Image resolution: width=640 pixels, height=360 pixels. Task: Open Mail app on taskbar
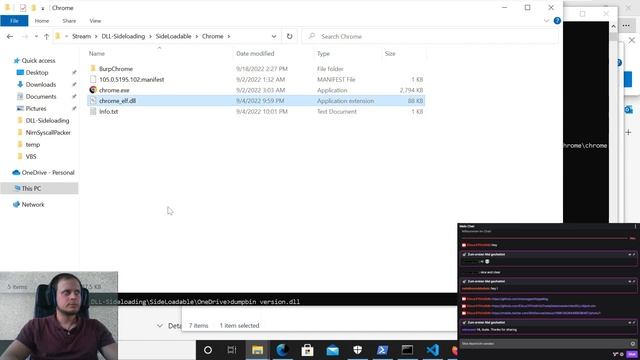click(332, 350)
